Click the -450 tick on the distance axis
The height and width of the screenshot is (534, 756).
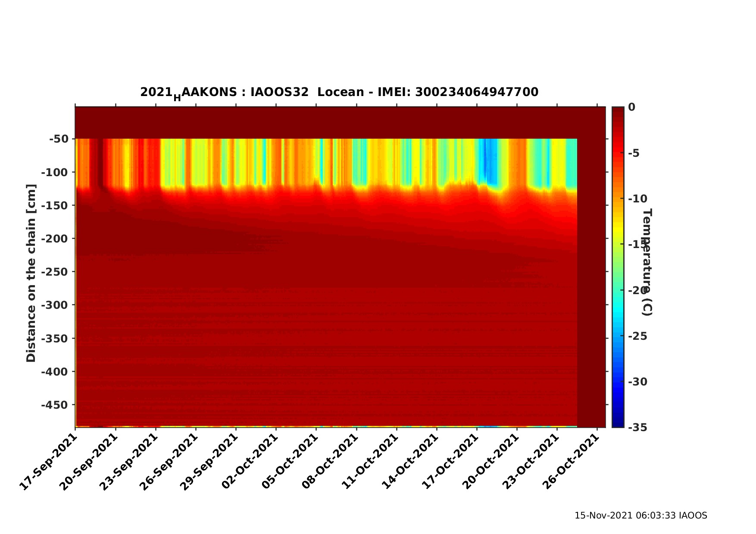(x=55, y=405)
